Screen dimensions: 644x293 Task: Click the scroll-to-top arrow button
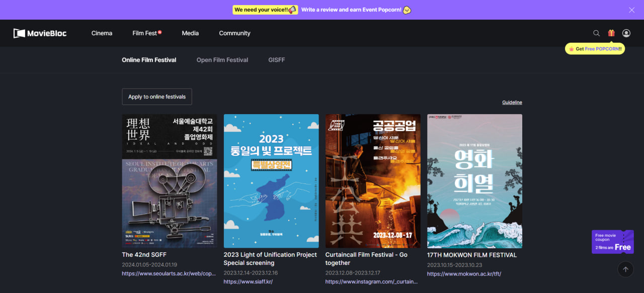click(x=625, y=269)
